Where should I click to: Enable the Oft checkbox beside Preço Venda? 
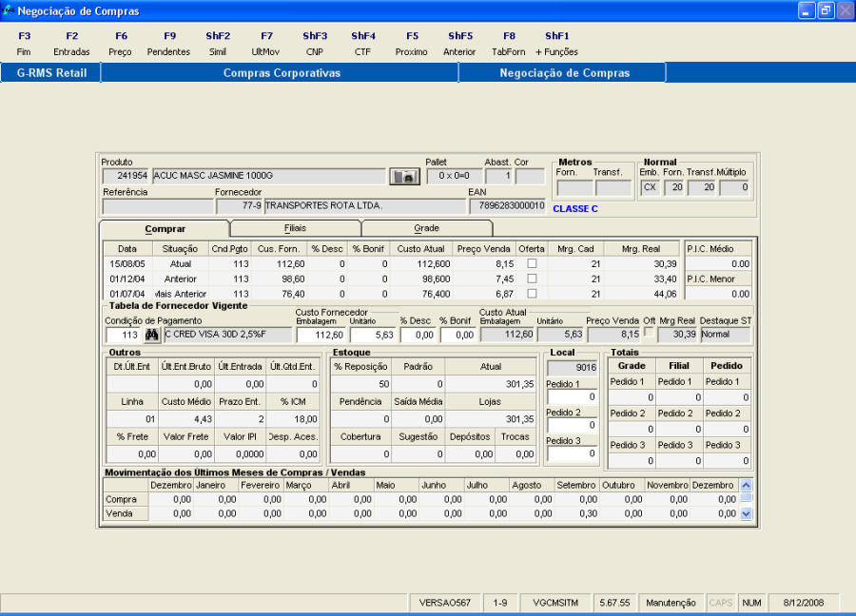click(x=650, y=334)
